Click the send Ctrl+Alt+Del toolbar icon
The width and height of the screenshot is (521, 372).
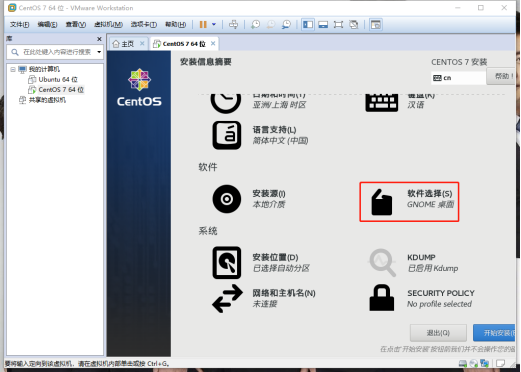233,24
